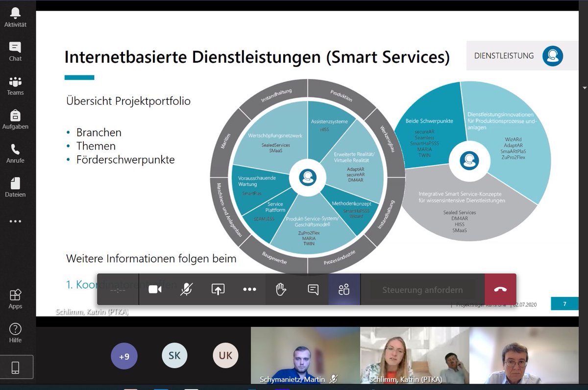The image size is (588, 390).
Task: Open the meeting chat panel
Action: [312, 290]
